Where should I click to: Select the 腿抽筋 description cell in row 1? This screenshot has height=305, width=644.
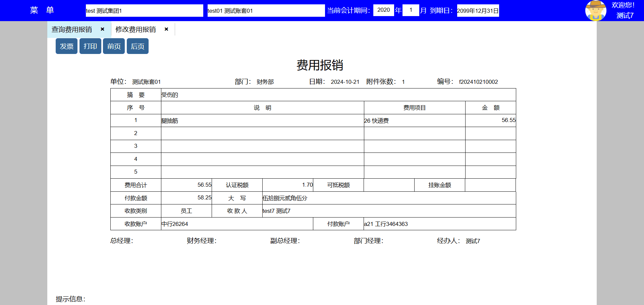click(x=262, y=121)
